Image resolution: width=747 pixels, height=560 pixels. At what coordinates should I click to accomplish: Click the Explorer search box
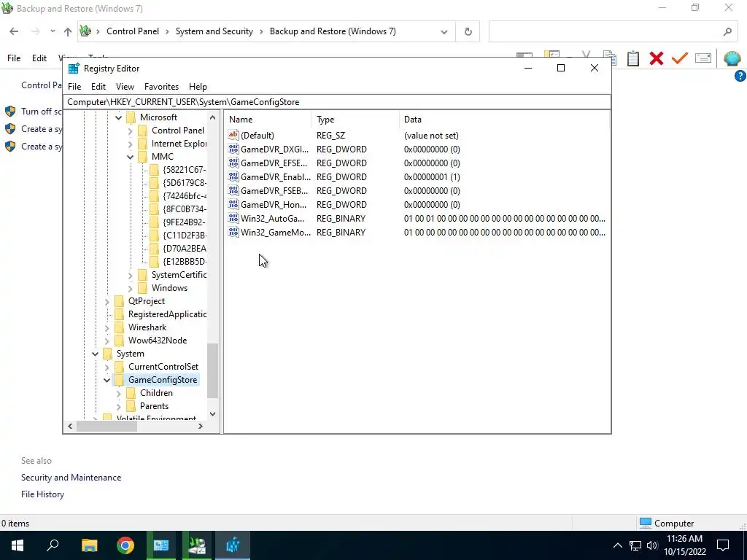[613, 31]
